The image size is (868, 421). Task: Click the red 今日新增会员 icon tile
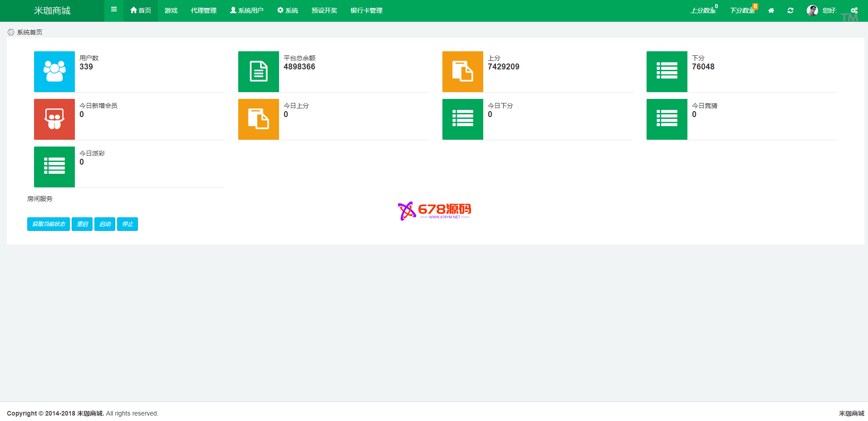point(54,119)
